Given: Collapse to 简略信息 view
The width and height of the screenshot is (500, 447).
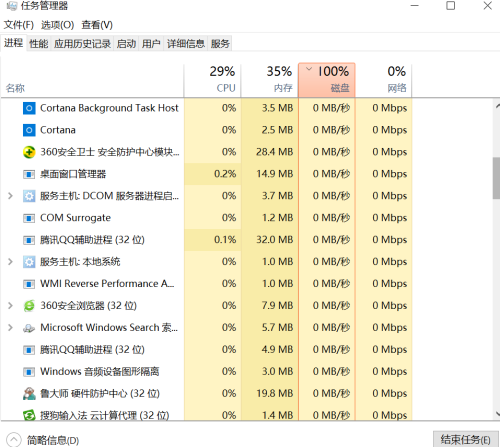Looking at the screenshot, I should point(43,440).
